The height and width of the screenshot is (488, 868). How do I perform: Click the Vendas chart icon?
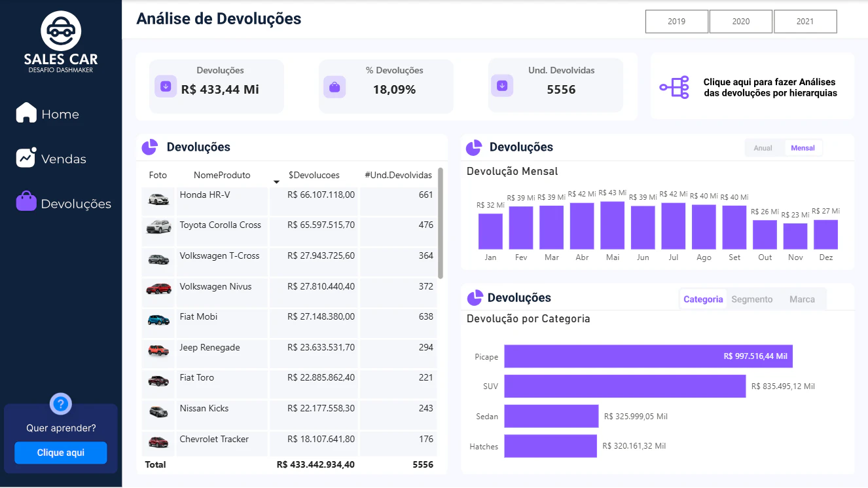[26, 158]
